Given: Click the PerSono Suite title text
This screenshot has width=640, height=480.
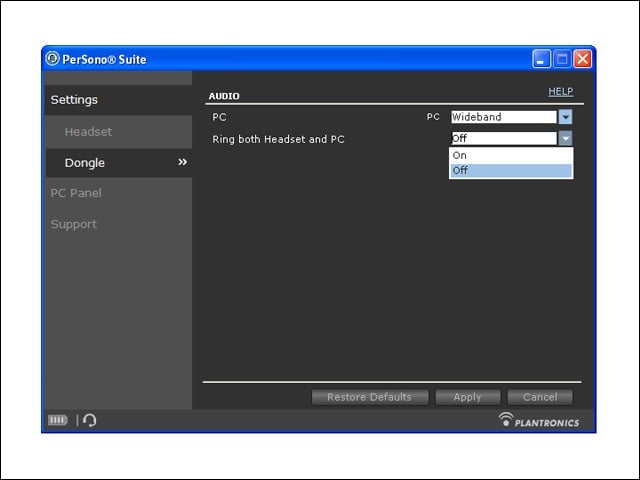Looking at the screenshot, I should click(x=104, y=60).
